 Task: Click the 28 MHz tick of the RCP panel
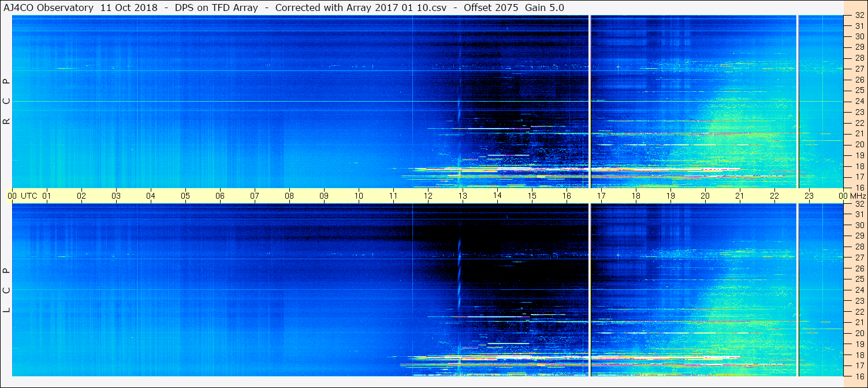859,58
